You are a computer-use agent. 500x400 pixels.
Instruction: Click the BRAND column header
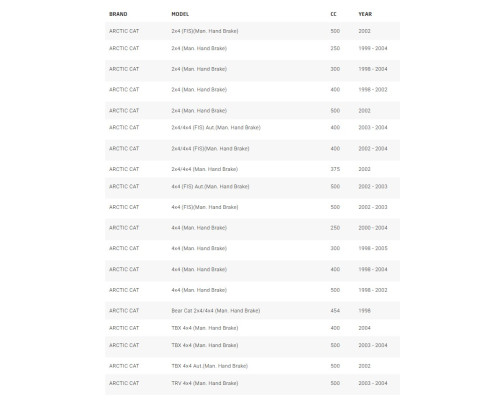118,14
